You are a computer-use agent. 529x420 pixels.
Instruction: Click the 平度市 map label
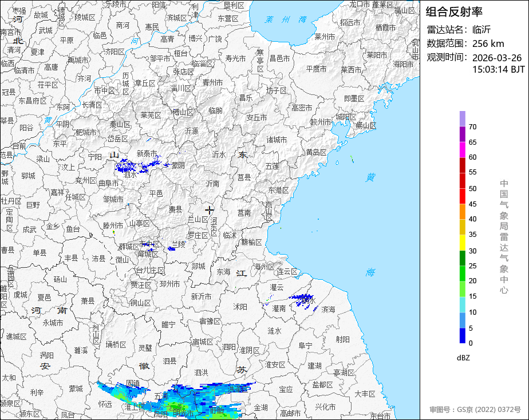click(316, 69)
